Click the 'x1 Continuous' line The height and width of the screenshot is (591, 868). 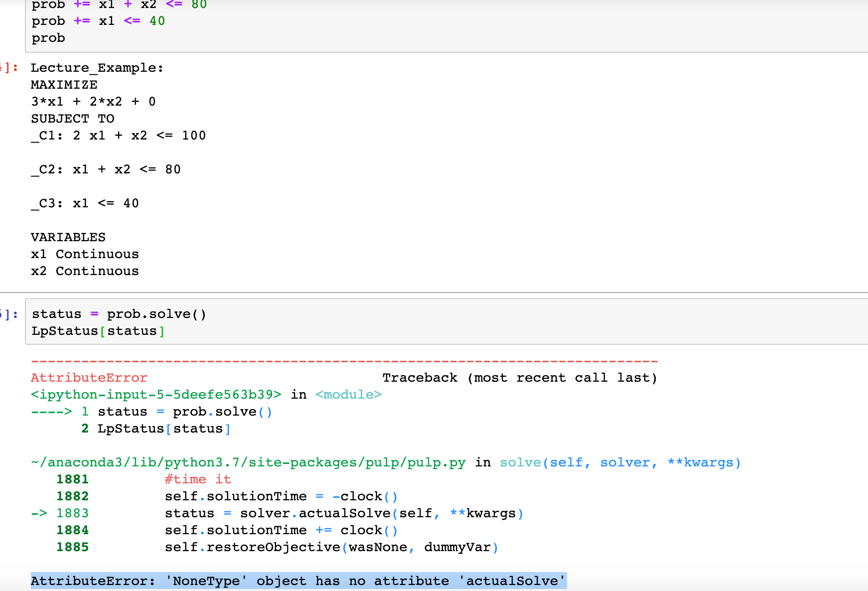pyautogui.click(x=85, y=254)
